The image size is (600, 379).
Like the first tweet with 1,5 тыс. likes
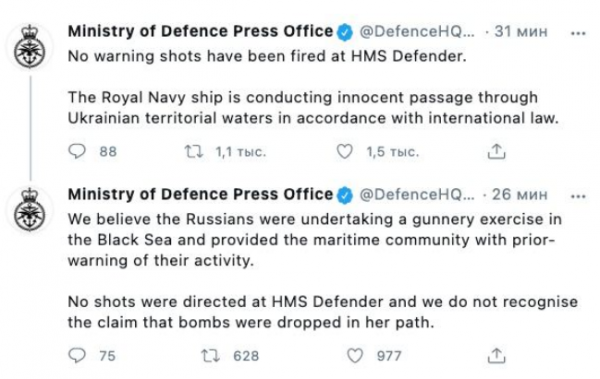344,152
